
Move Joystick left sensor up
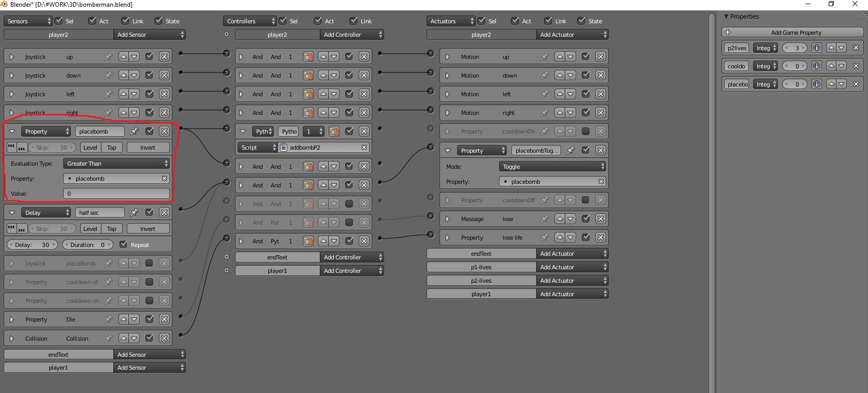[124, 94]
